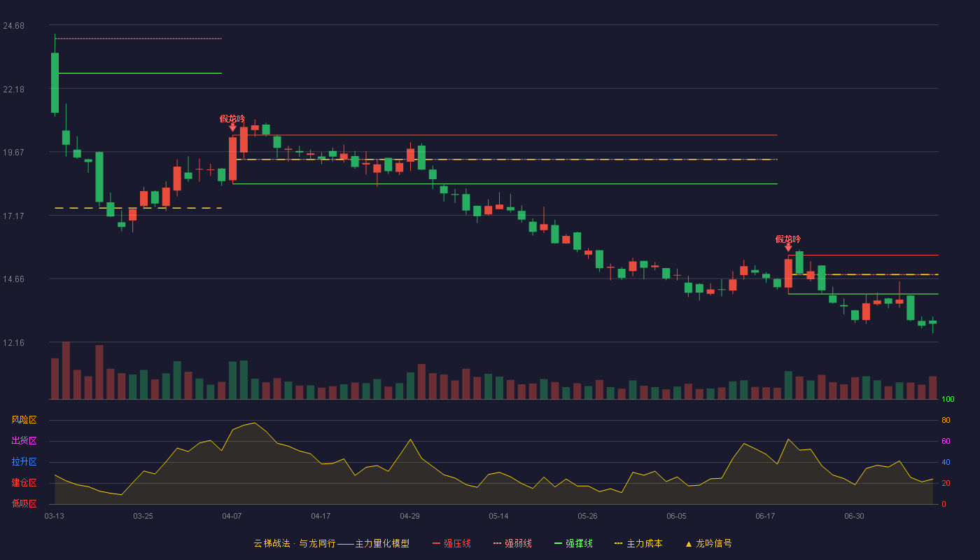Click the tallest volume bar near 03-13
The image size is (980, 560).
click(x=66, y=370)
